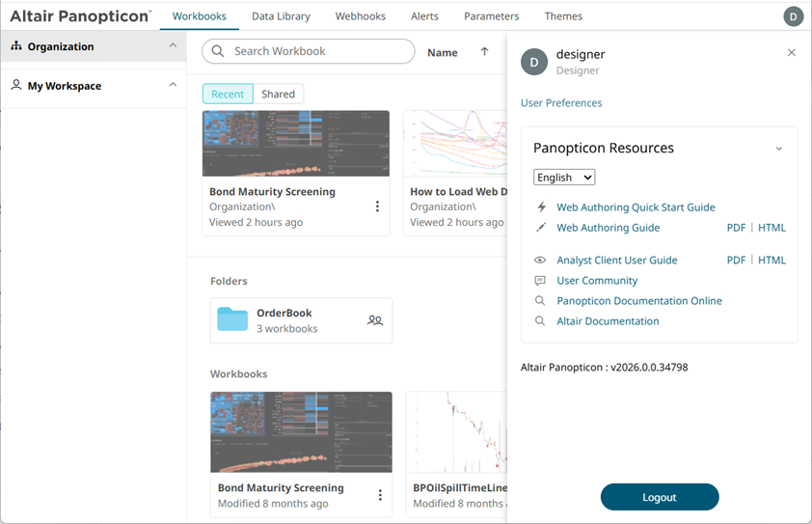Click the lightning bolt Quick Start icon
This screenshot has height=524, width=812.
pos(541,207)
